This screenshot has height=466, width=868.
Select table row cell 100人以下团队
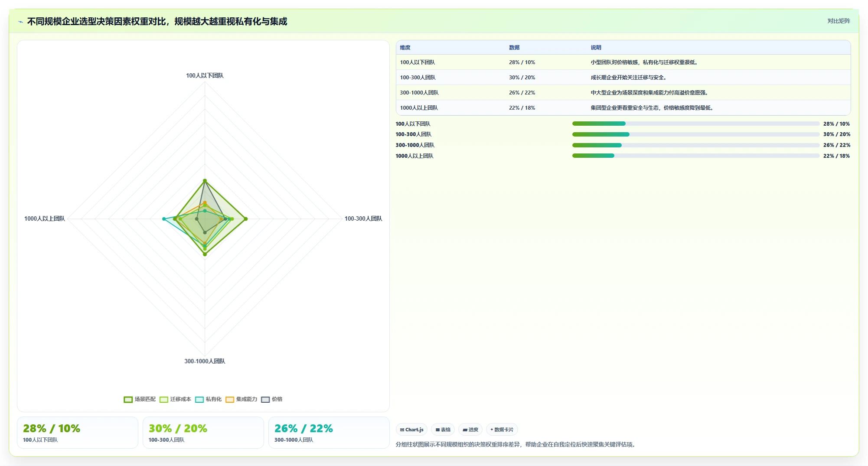click(x=417, y=62)
